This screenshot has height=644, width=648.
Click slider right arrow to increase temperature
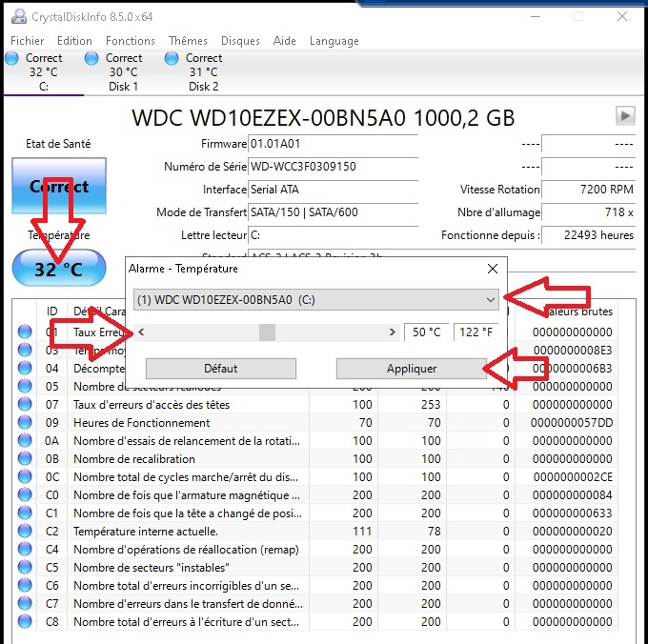pos(392,332)
